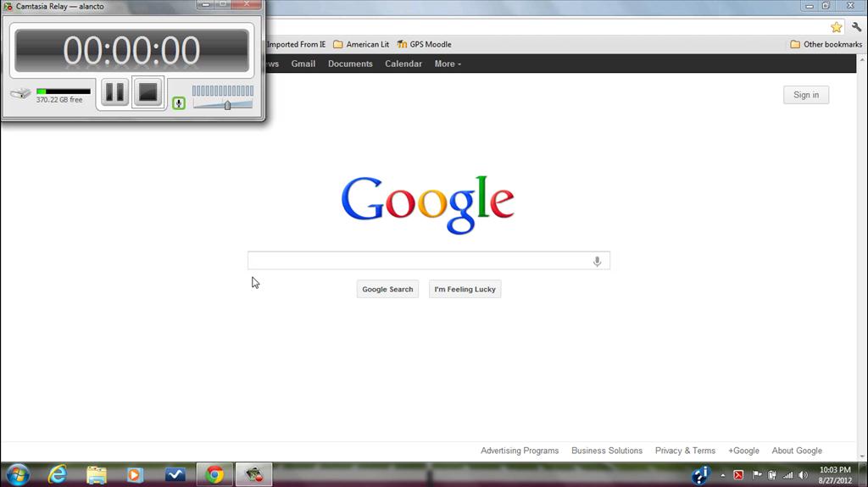This screenshot has height=487, width=868.
Task: Expand the Other bookmarks folder
Action: coord(826,44)
